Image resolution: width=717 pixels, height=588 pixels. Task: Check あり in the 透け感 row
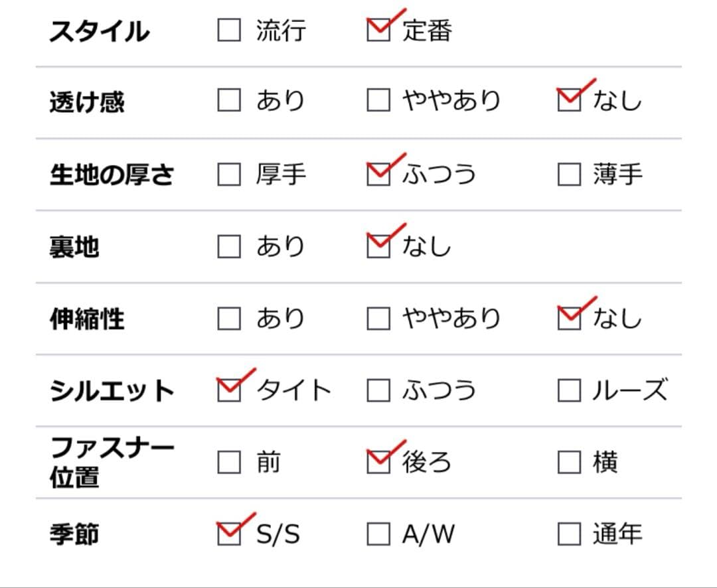tap(229, 101)
